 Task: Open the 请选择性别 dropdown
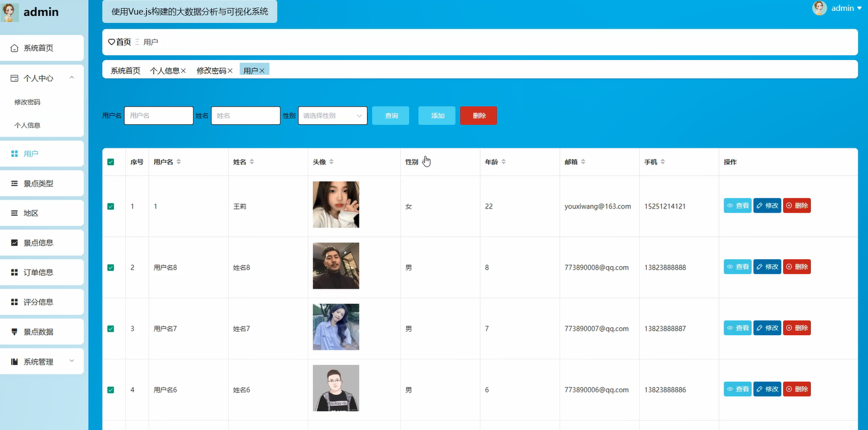click(x=333, y=115)
